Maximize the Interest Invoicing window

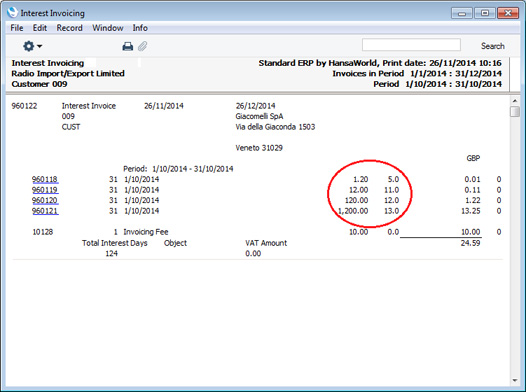(x=485, y=13)
